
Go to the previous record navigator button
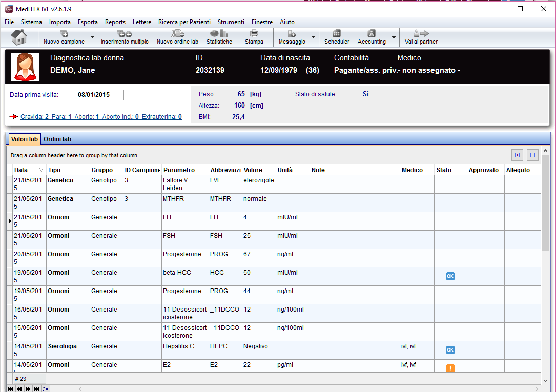click(x=19, y=389)
